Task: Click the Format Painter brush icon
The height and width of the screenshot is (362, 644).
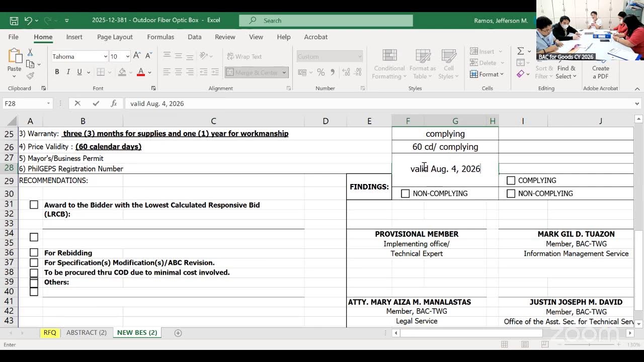Action: pos(30,76)
